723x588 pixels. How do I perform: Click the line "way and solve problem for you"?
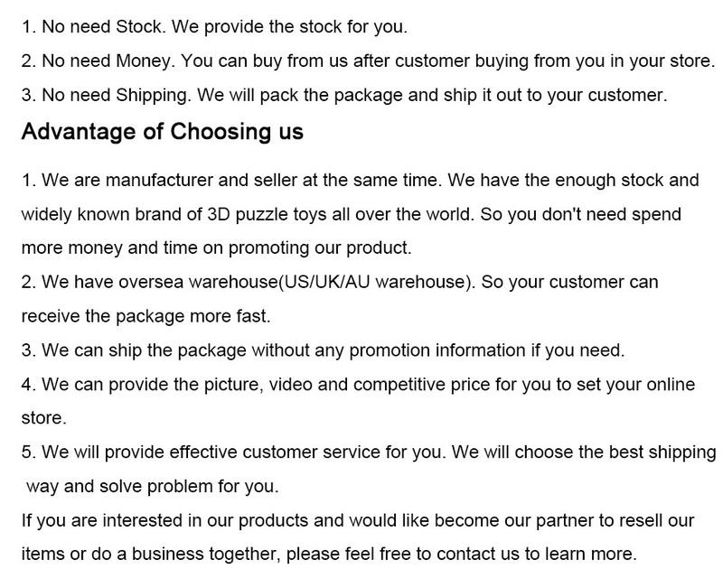[x=152, y=486]
